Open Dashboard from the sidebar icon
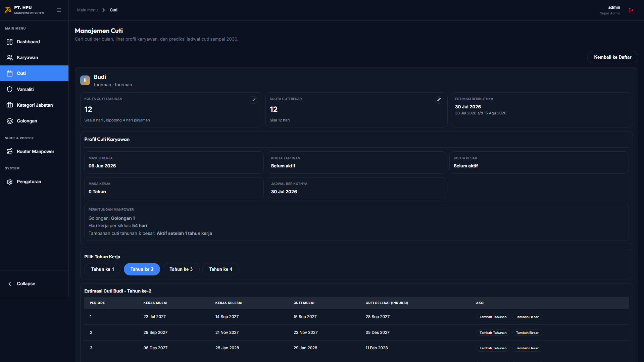This screenshot has height=362, width=644. click(x=10, y=42)
